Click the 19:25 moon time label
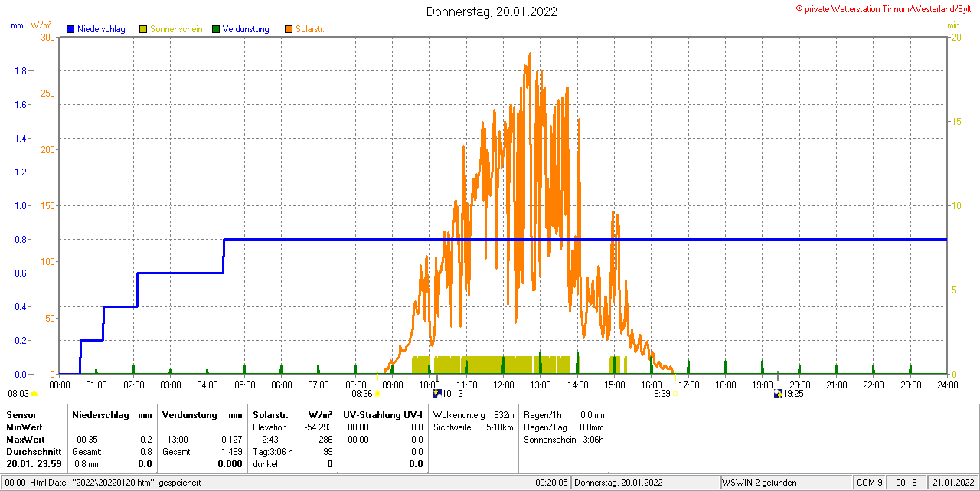 pos(793,394)
